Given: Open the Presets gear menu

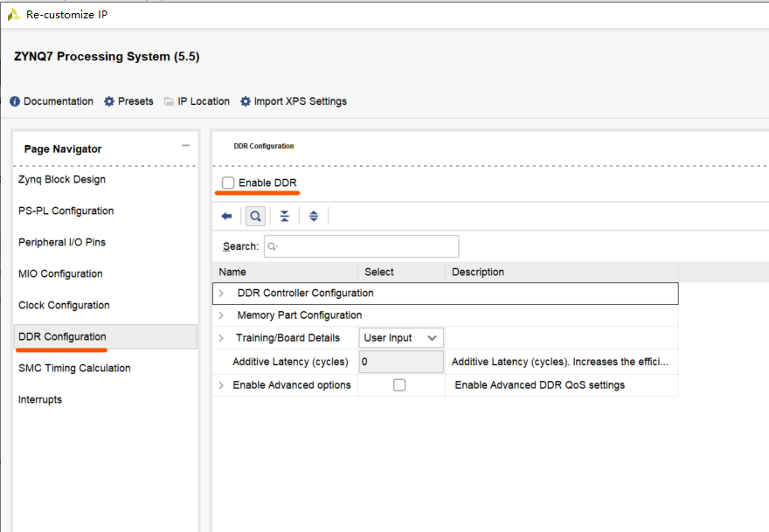Looking at the screenshot, I should point(109,101).
